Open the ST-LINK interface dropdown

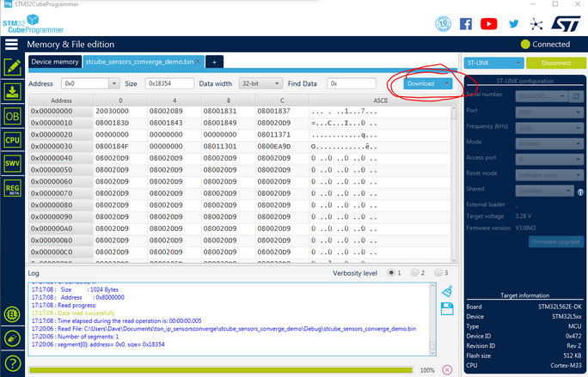(493, 63)
